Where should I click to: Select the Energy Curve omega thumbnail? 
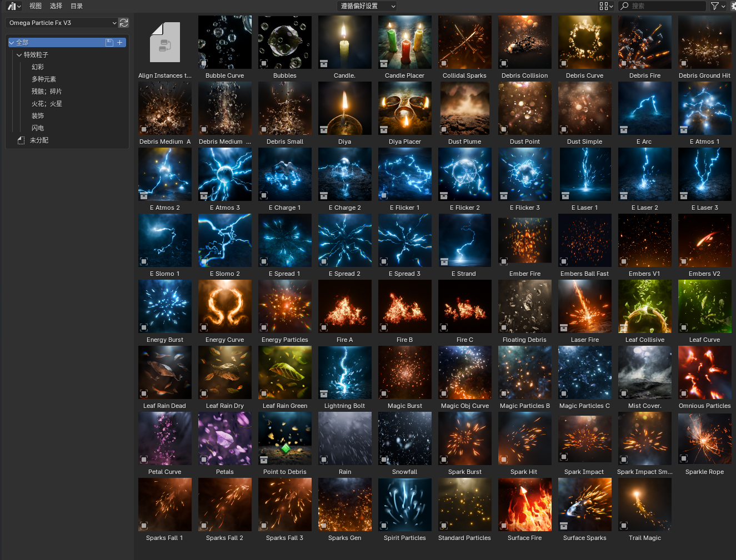225,306
